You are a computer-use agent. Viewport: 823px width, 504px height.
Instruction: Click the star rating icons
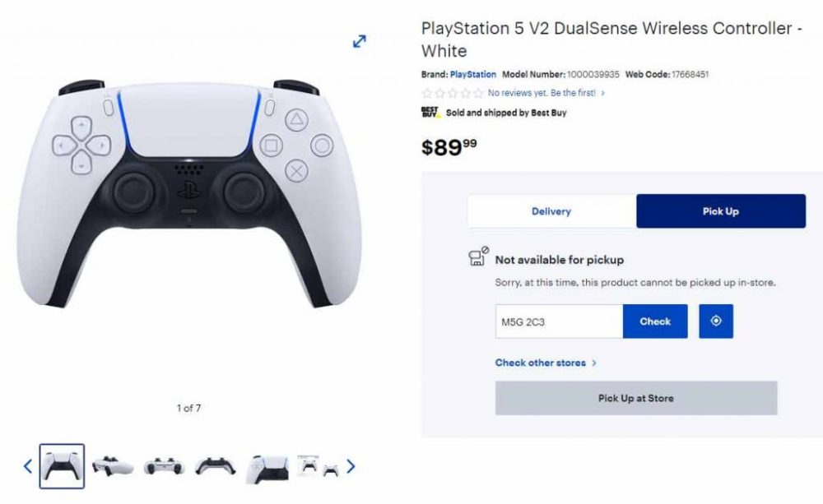[452, 94]
